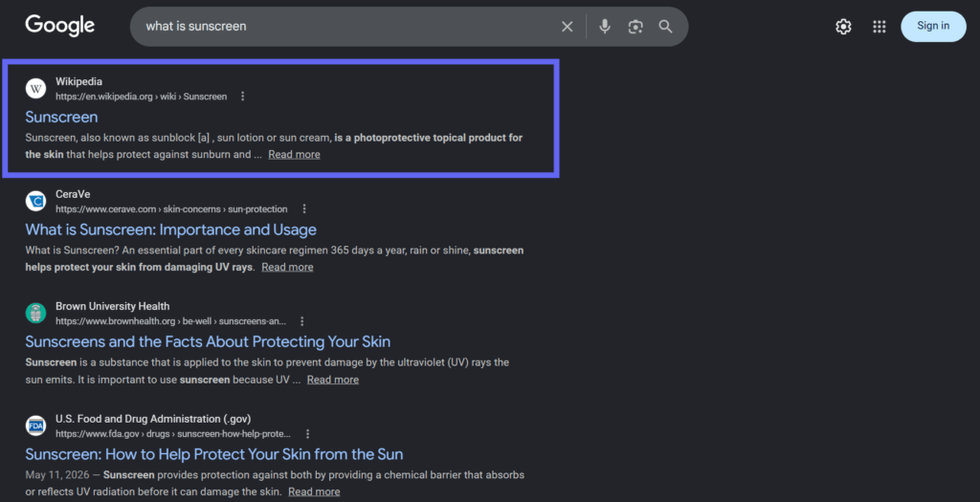Click the www.brownhealth.org URL text
This screenshot has width=980, height=502.
click(170, 321)
